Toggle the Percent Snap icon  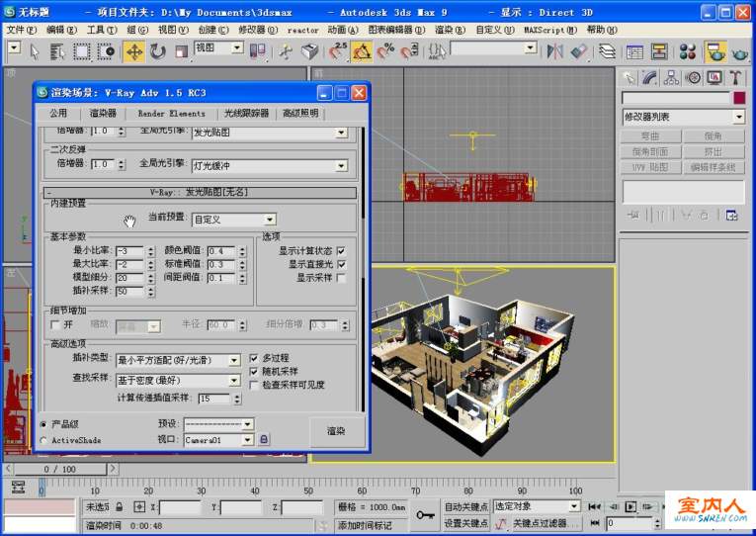(385, 51)
